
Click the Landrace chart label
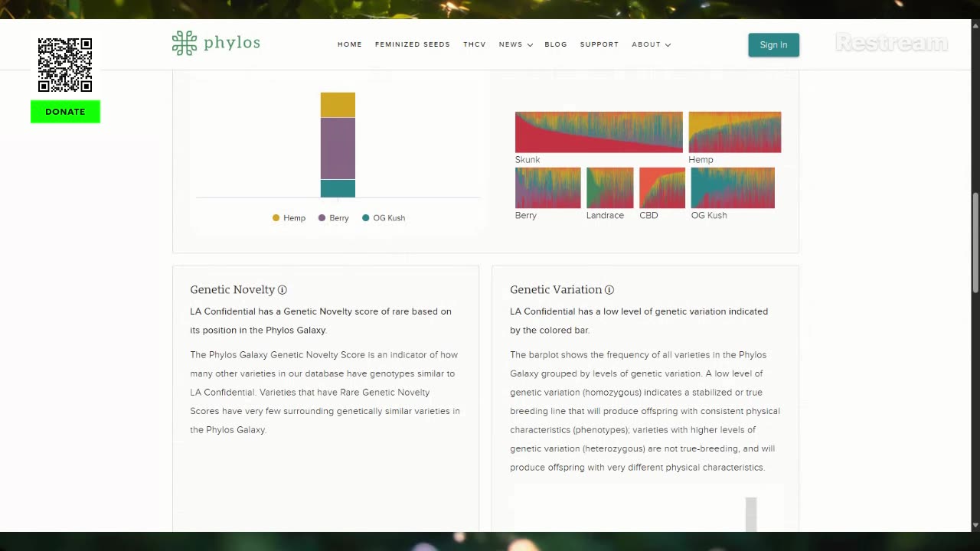[605, 216]
